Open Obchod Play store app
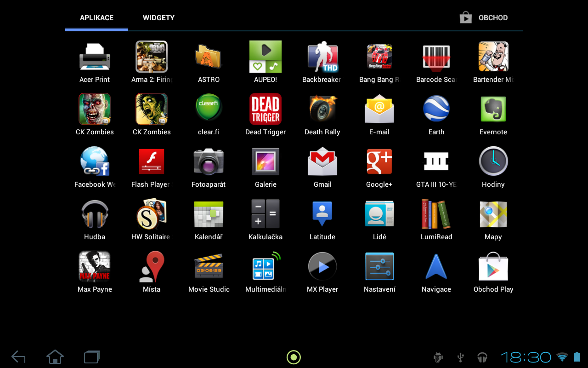588x368 pixels. point(493,266)
